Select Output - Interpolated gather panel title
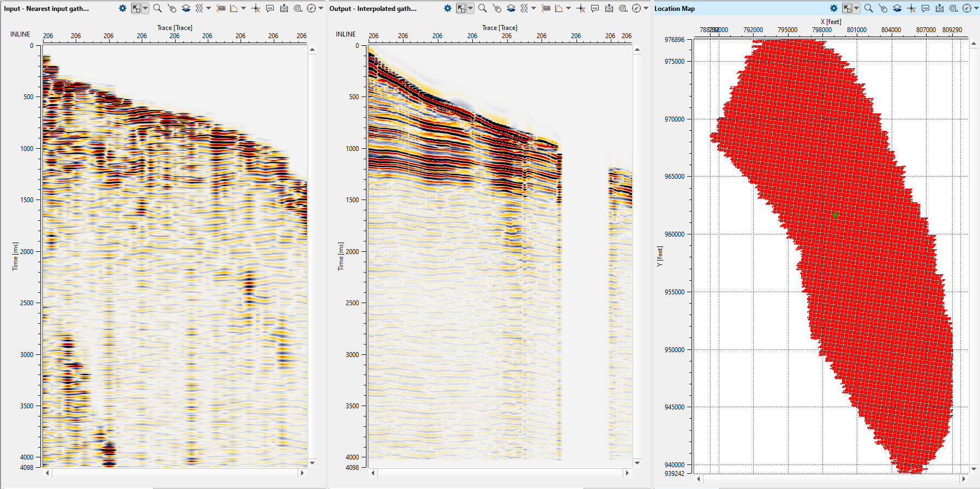The width and height of the screenshot is (980, 489). click(372, 9)
